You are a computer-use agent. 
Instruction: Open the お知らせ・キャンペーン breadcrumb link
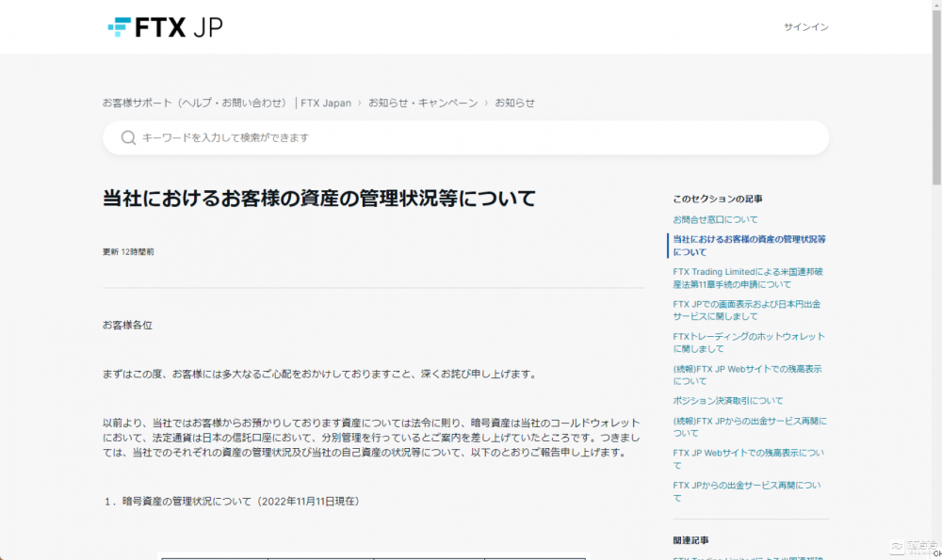pos(424,103)
